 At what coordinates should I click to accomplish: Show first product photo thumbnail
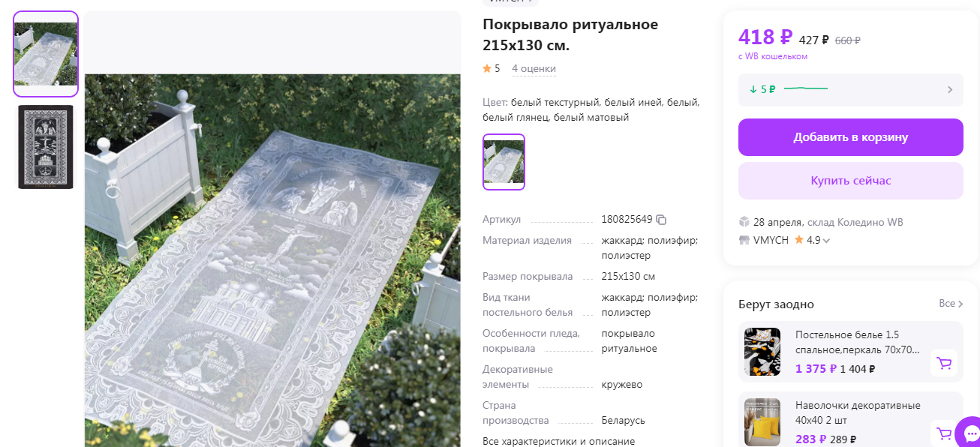(x=46, y=54)
